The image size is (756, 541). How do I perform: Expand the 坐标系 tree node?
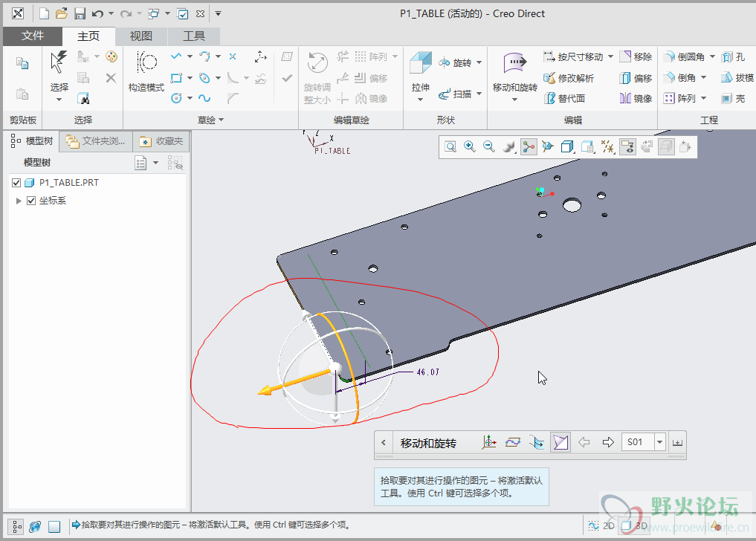click(x=19, y=201)
